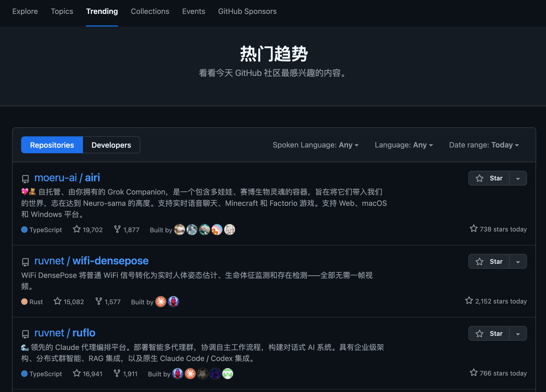Open the Collections page

[x=150, y=11]
